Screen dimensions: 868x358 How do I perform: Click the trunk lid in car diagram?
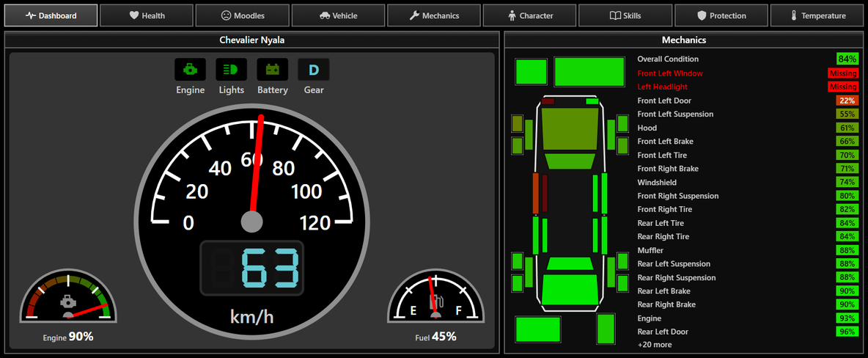point(570,289)
